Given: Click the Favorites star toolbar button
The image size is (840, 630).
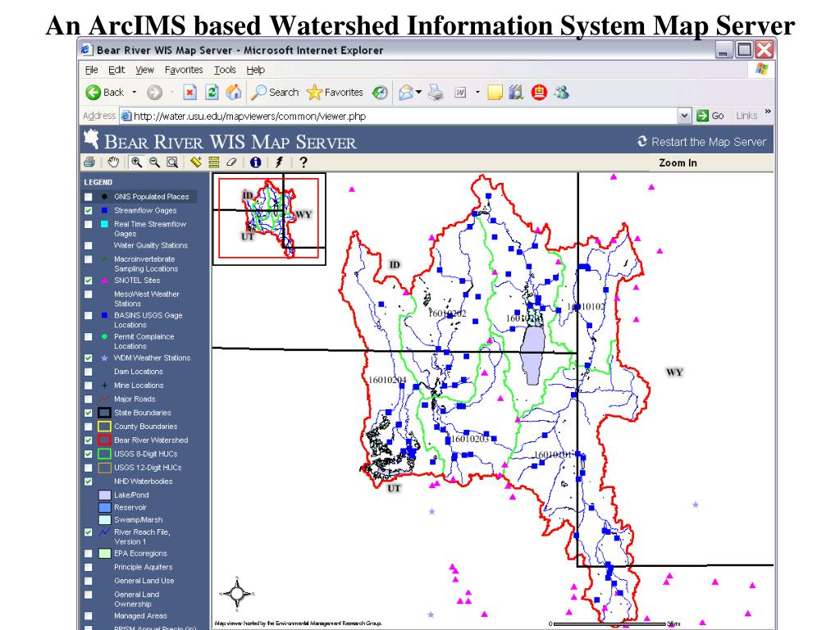Looking at the screenshot, I should 335,93.
